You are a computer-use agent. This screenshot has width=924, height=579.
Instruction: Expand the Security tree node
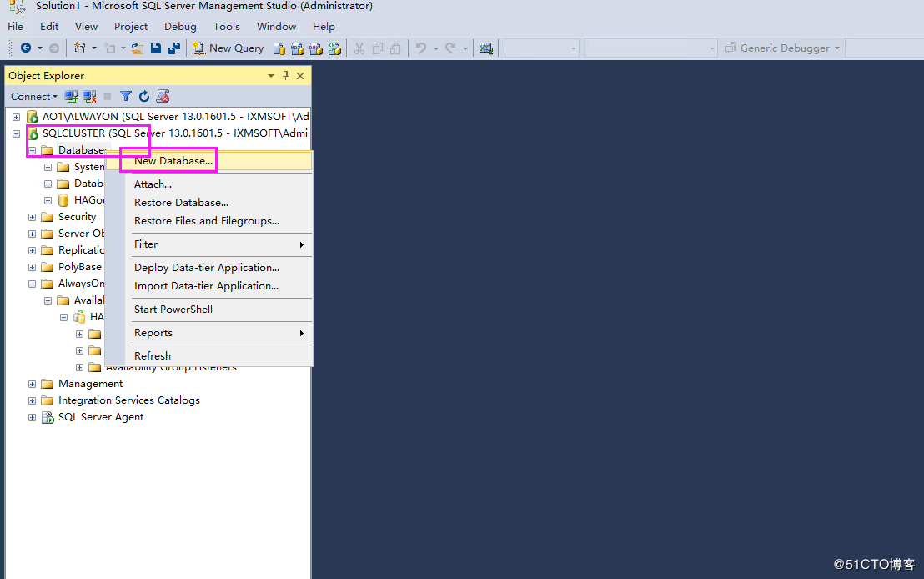click(32, 216)
